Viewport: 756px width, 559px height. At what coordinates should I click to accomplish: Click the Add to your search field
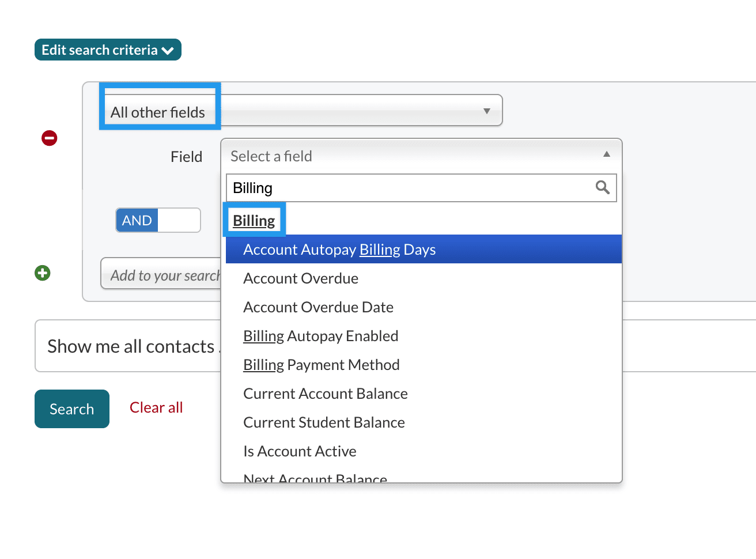[162, 275]
